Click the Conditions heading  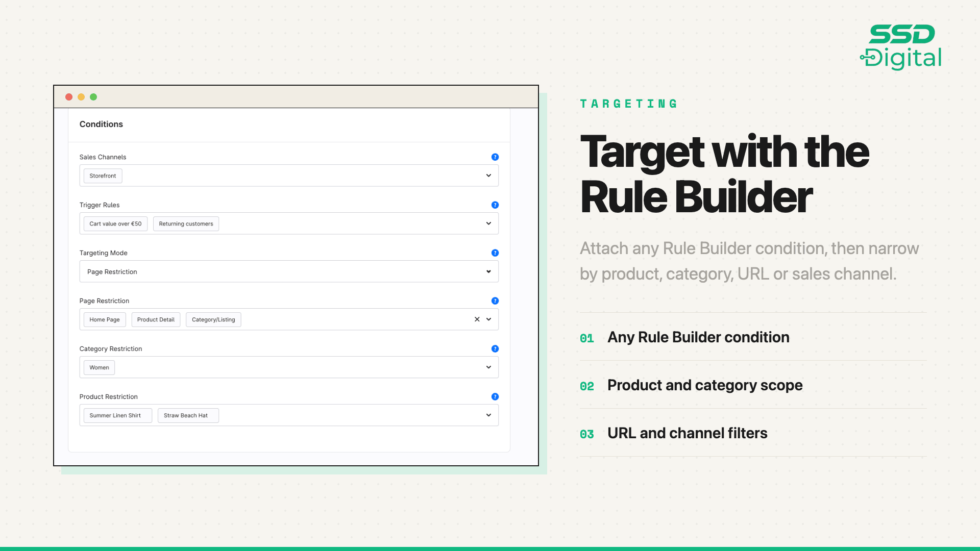point(101,124)
